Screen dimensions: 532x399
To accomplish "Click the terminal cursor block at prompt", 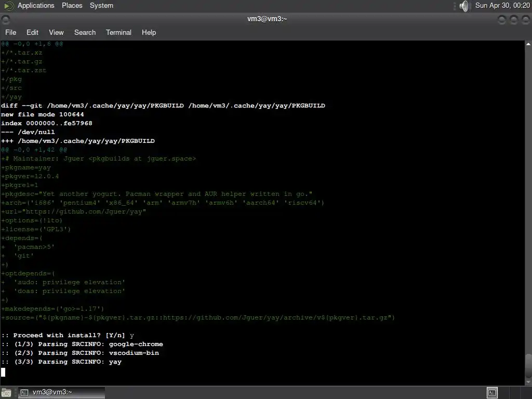I will (x=3, y=372).
